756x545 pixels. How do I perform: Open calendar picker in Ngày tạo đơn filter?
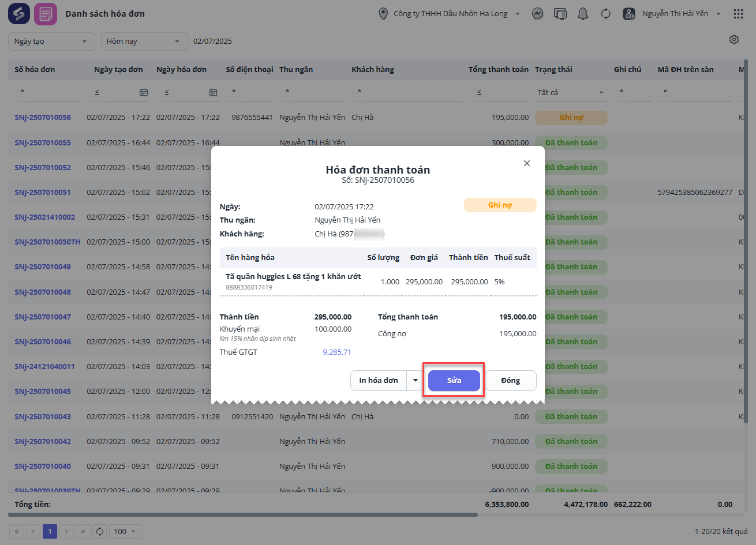pyautogui.click(x=144, y=92)
